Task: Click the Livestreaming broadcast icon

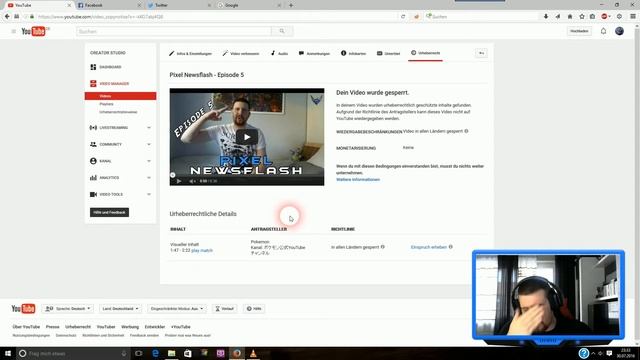Action: 93,128
